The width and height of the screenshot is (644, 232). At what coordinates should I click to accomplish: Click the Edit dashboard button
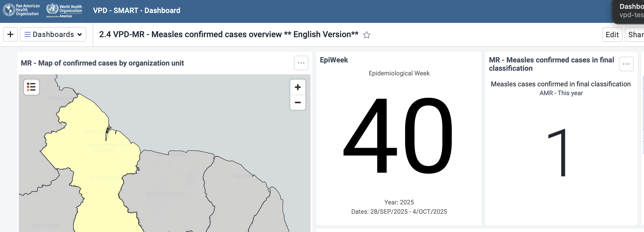[x=612, y=35]
